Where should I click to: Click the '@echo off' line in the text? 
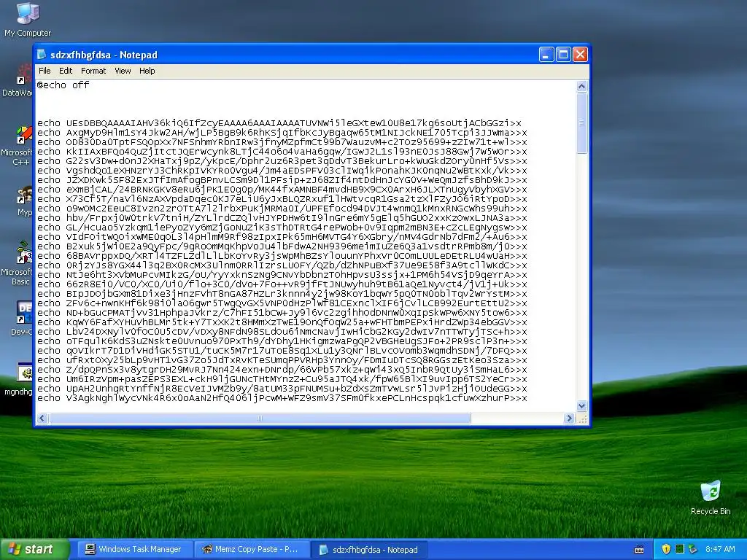(63, 85)
